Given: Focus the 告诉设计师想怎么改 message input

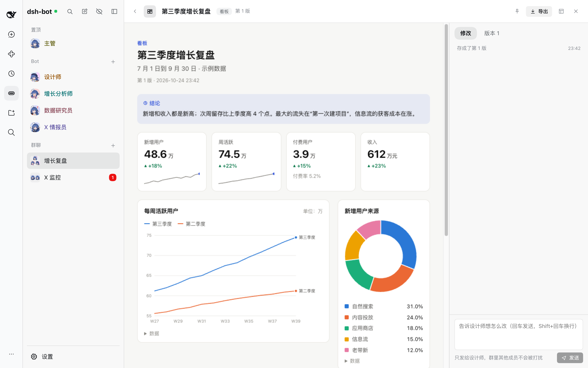Looking at the screenshot, I should coord(519,334).
